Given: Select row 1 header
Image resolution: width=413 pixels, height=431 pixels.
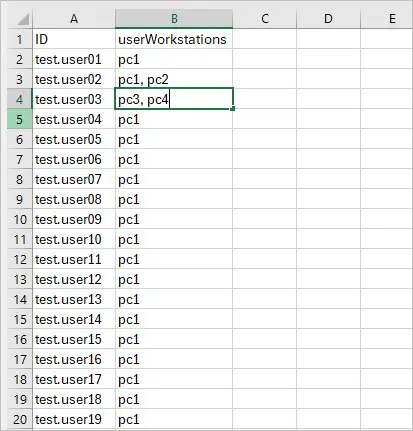Looking at the screenshot, I should tap(20, 39).
